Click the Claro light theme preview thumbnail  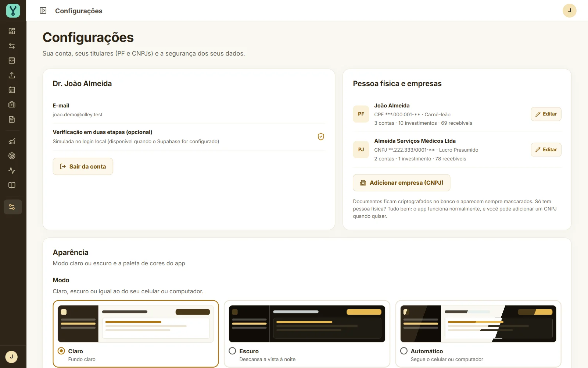pyautogui.click(x=136, y=324)
